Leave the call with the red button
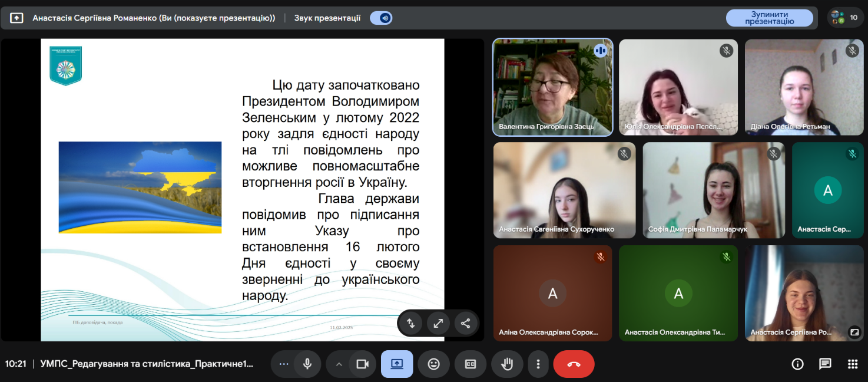Viewport: 868px width, 382px height. [574, 364]
